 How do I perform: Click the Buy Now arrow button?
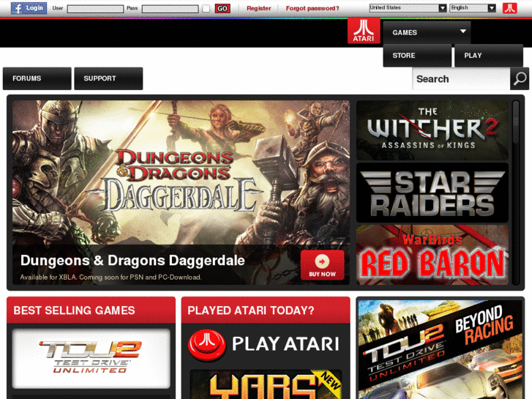322,265
